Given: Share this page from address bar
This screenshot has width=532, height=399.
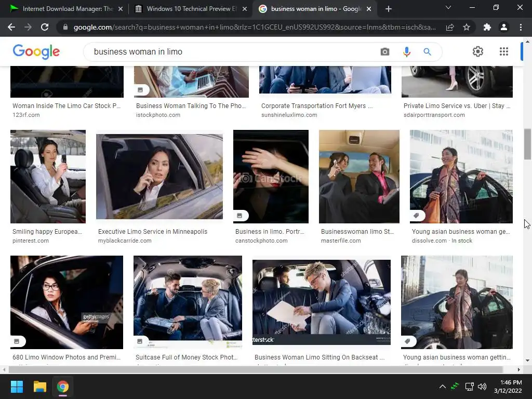Looking at the screenshot, I should pos(450,27).
